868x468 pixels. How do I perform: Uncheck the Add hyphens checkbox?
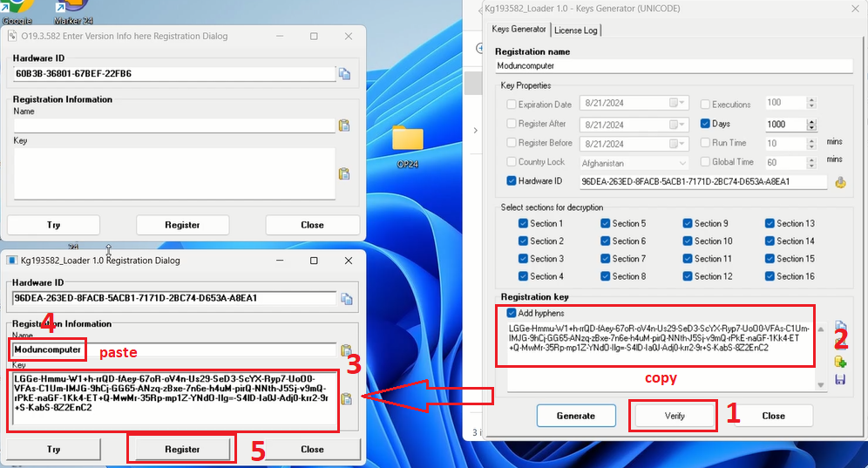coord(512,313)
